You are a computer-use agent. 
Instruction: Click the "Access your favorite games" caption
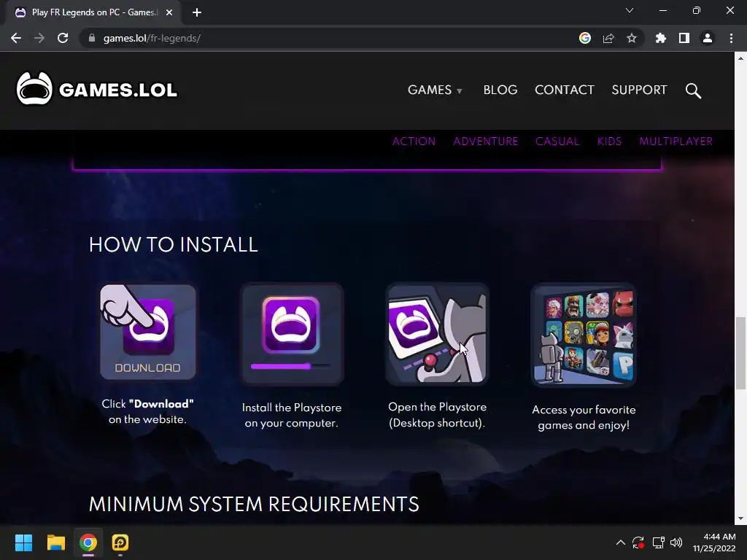584,417
